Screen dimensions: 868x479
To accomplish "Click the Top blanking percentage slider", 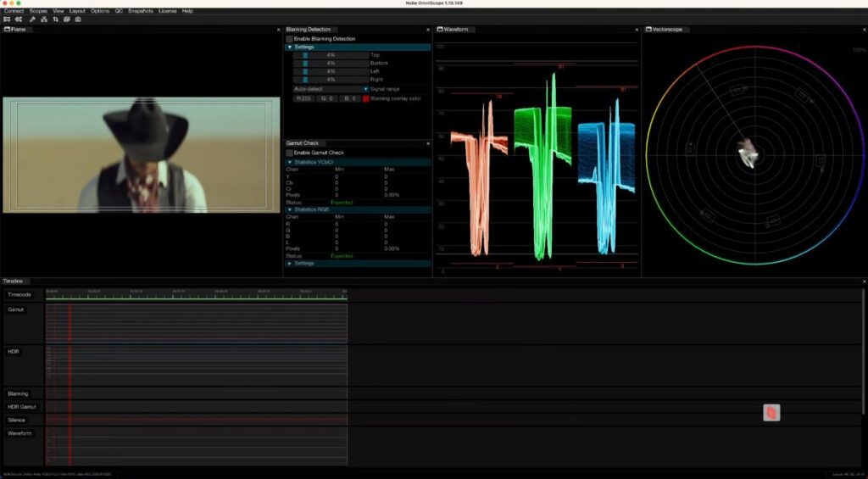I will coord(331,55).
